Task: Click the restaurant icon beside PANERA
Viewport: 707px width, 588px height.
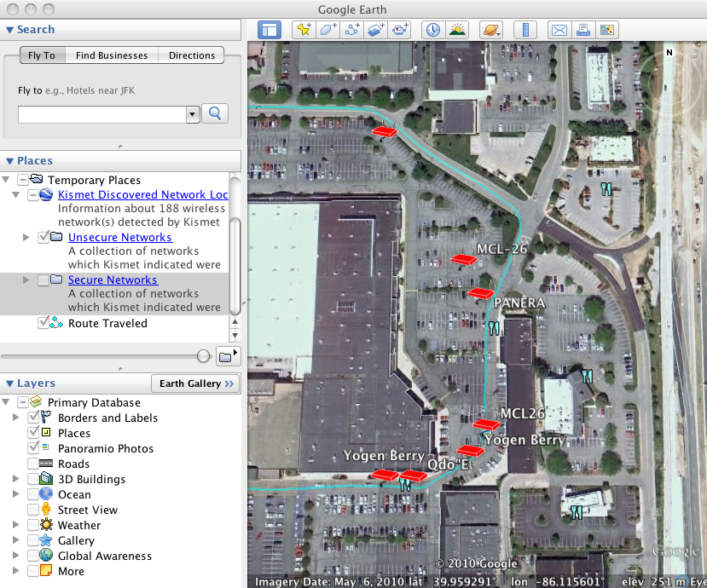Action: coord(494,328)
